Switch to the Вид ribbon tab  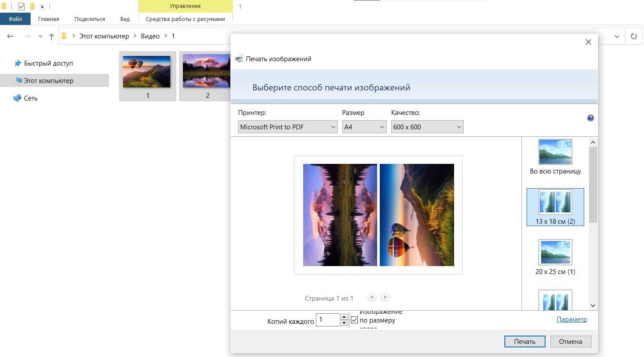(x=125, y=19)
